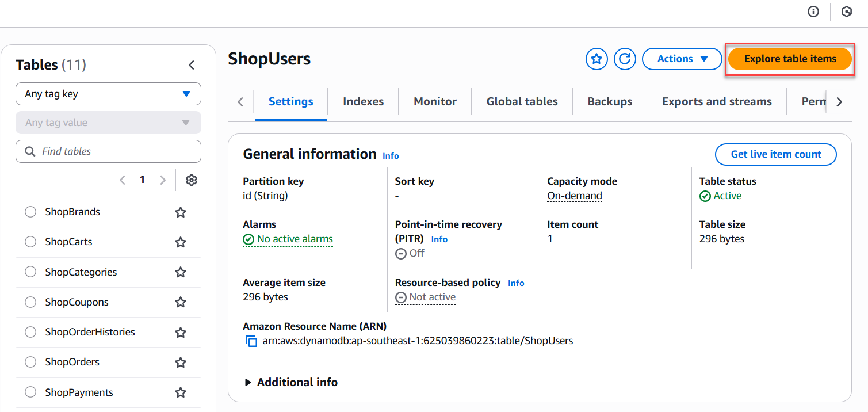Expand the Additional info section

tap(292, 382)
